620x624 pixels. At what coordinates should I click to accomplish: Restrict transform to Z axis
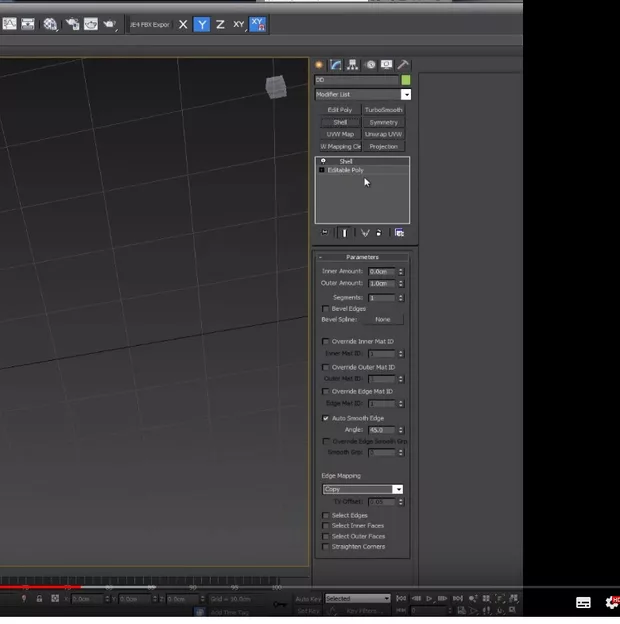(x=220, y=24)
